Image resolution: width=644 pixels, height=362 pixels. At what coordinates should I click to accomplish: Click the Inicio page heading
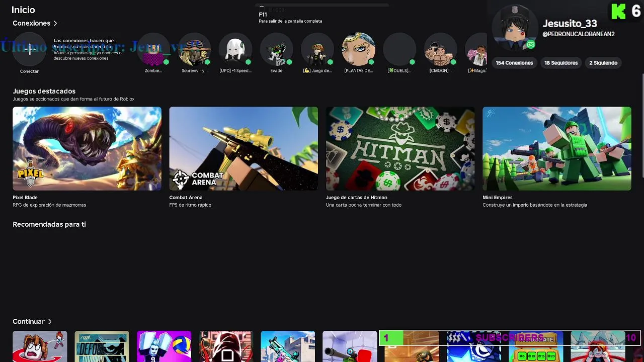pos(23,10)
